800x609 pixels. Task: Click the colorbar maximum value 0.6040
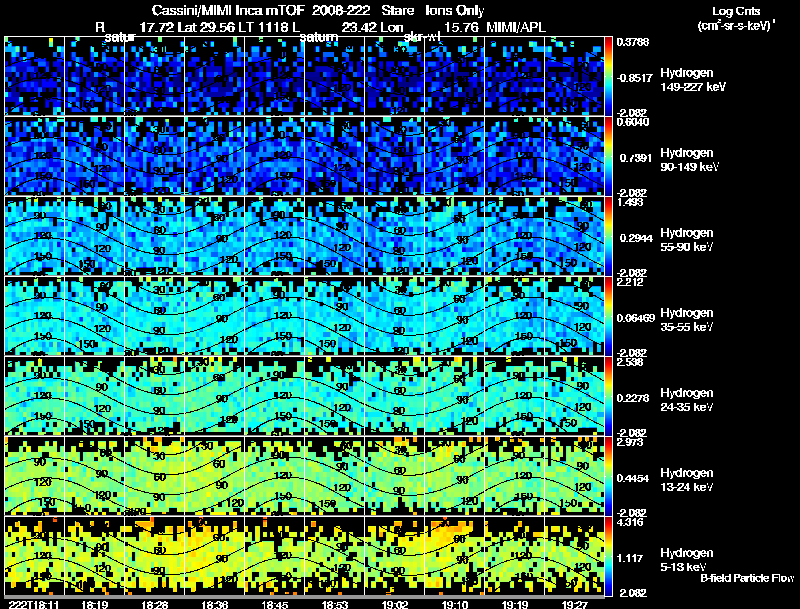click(633, 122)
